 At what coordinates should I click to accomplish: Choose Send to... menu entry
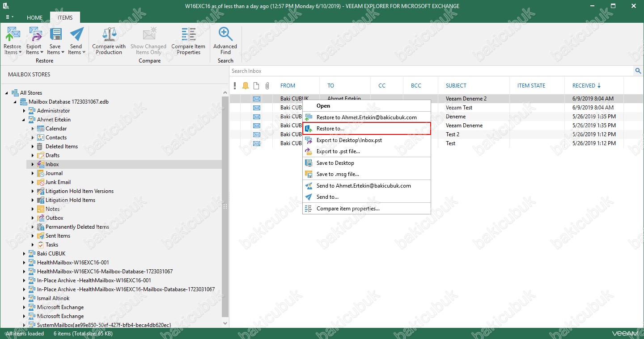coord(367,197)
